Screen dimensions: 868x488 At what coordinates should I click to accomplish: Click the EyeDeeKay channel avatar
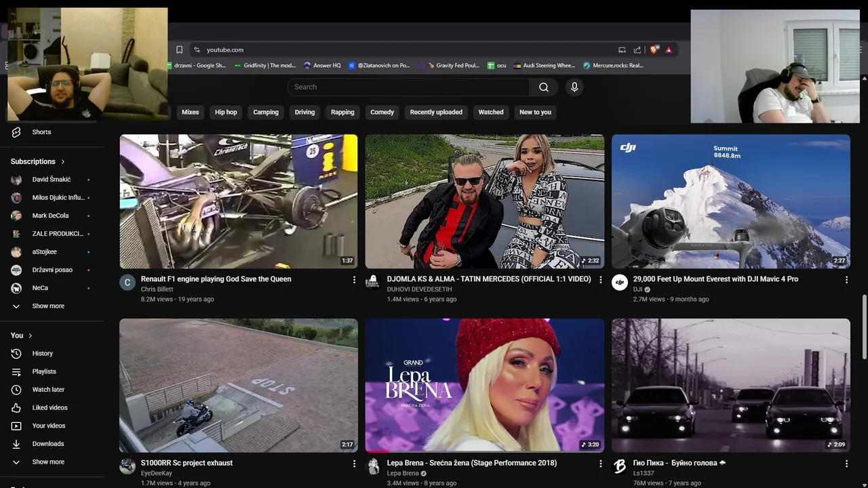(127, 466)
